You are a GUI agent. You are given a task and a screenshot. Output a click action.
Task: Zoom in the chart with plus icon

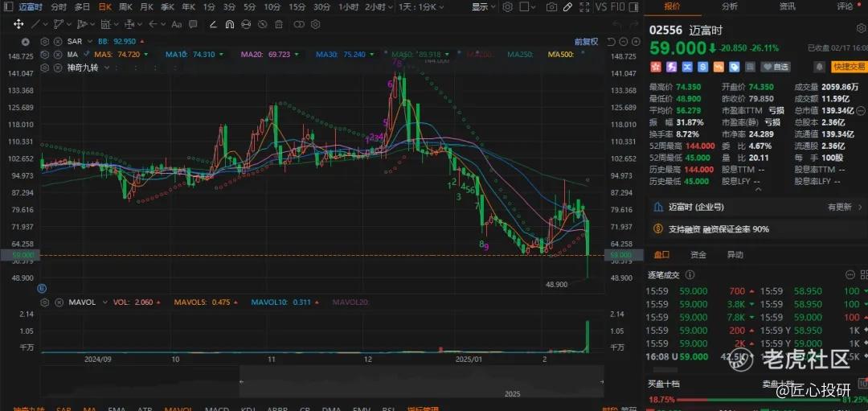click(634, 42)
